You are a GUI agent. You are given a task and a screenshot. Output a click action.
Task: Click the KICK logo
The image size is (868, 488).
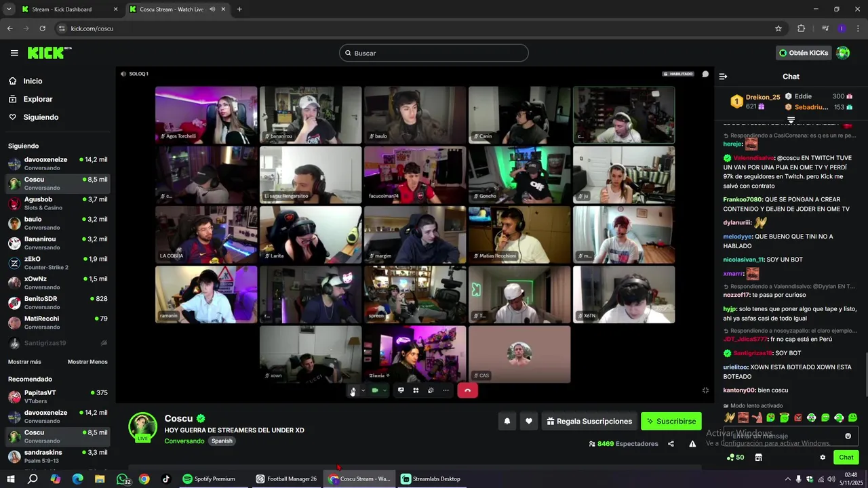click(x=50, y=53)
